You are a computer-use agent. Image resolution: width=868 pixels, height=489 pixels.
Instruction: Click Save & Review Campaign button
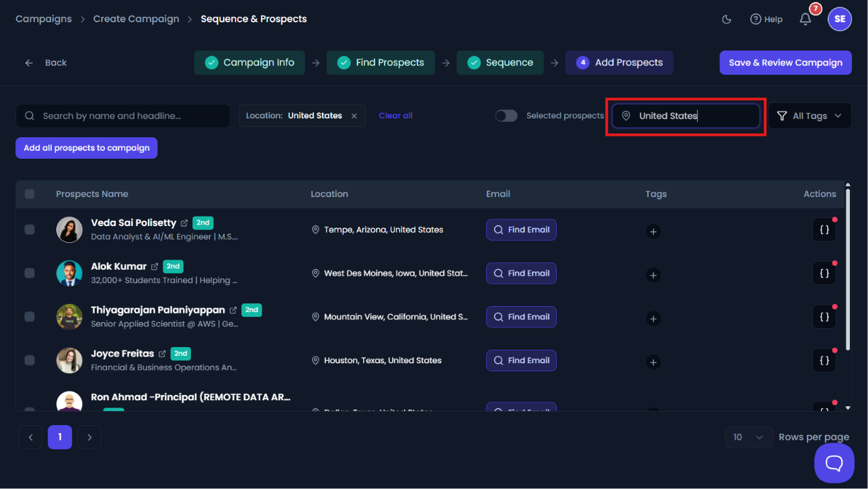pyautogui.click(x=785, y=63)
